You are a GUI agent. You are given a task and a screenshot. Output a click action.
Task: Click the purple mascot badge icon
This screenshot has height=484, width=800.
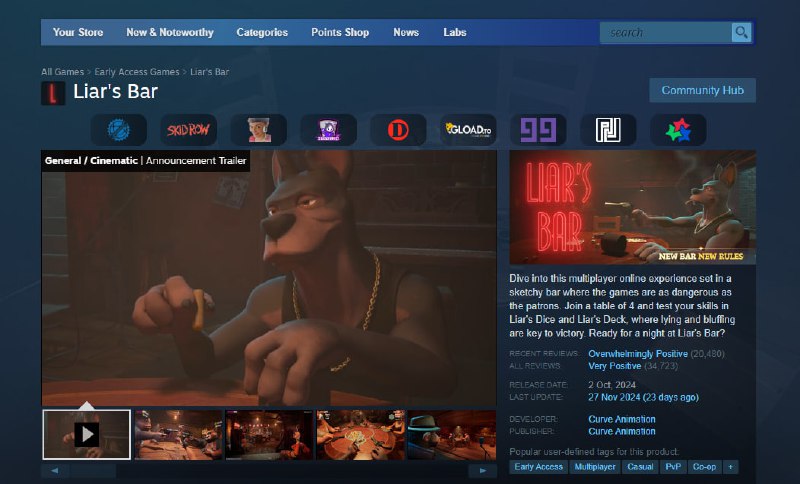point(328,130)
